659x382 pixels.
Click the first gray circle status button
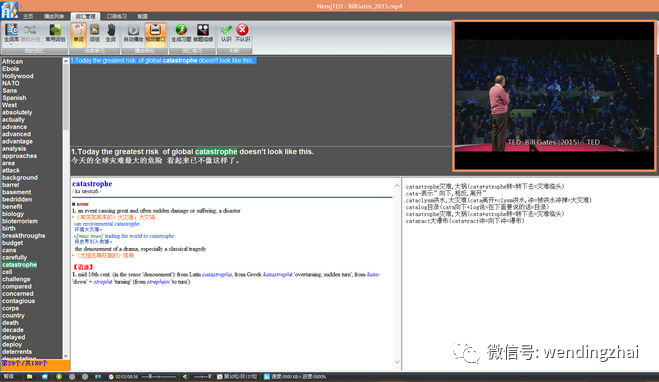point(72,377)
